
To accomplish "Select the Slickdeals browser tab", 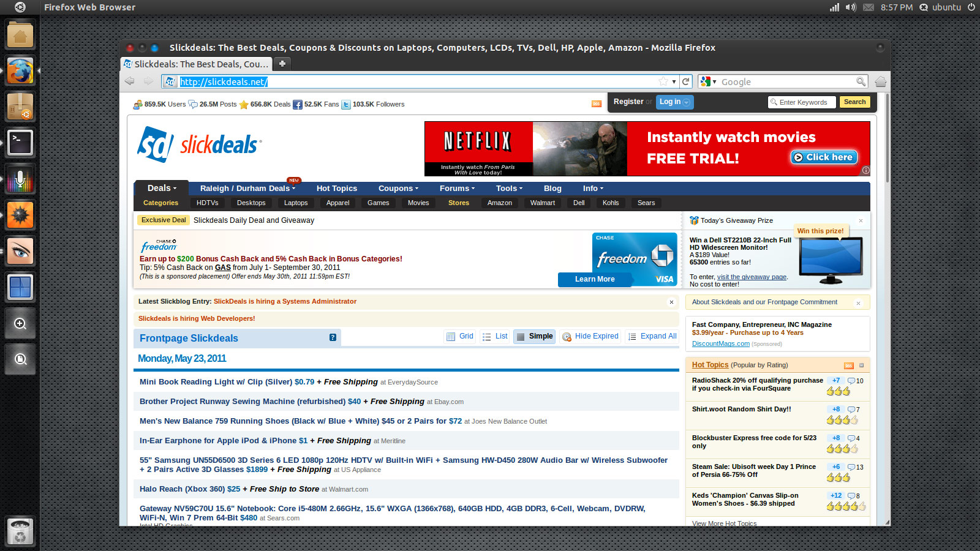I will tap(196, 64).
